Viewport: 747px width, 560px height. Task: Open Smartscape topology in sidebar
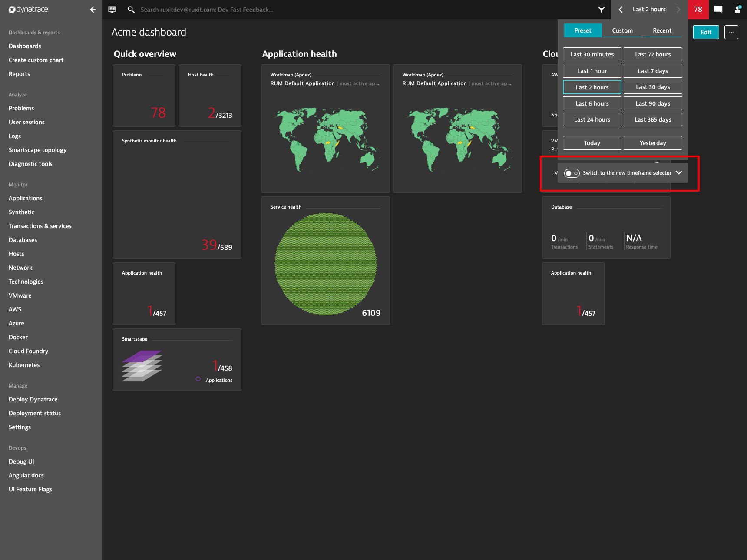(37, 150)
